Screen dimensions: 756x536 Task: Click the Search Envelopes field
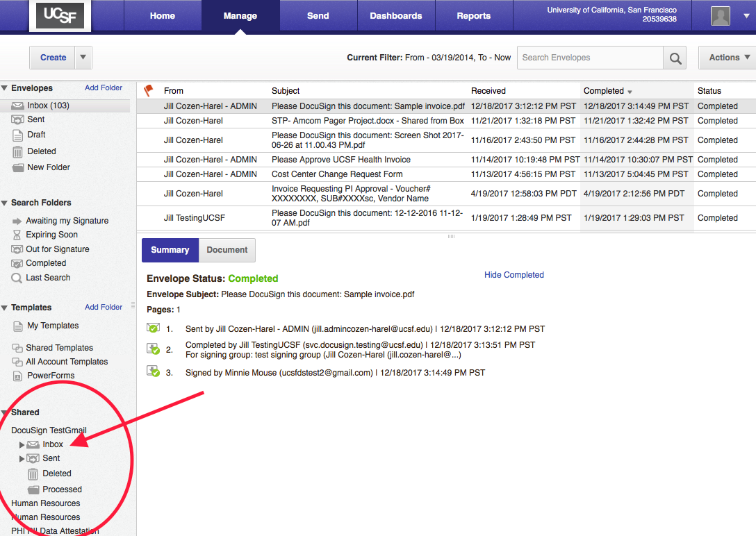click(590, 58)
